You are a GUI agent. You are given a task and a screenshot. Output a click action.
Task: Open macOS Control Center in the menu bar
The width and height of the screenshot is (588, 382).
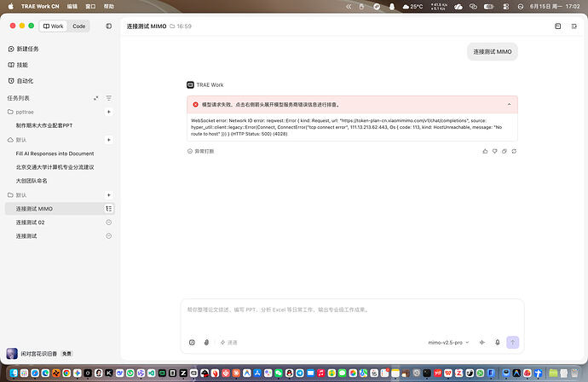click(506, 6)
